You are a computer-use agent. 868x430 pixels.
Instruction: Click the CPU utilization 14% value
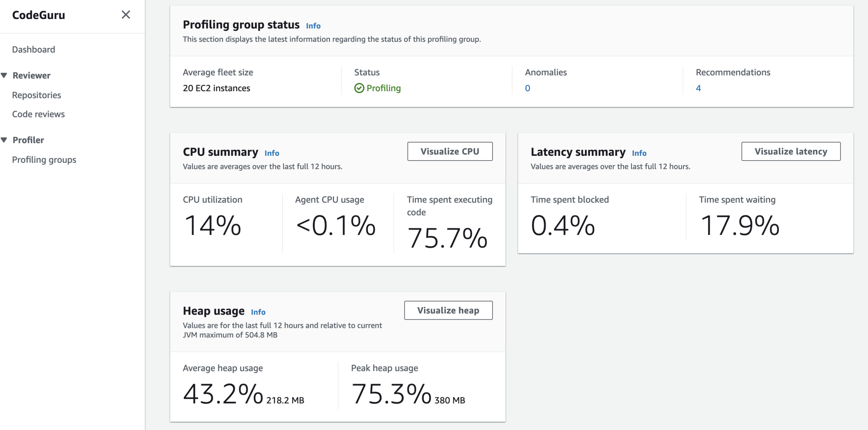tap(213, 225)
